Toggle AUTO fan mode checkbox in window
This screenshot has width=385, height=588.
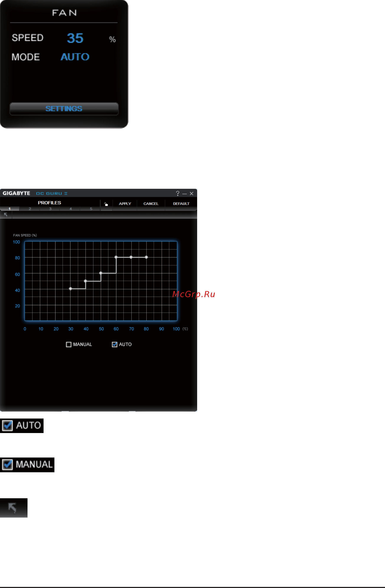[x=115, y=344]
